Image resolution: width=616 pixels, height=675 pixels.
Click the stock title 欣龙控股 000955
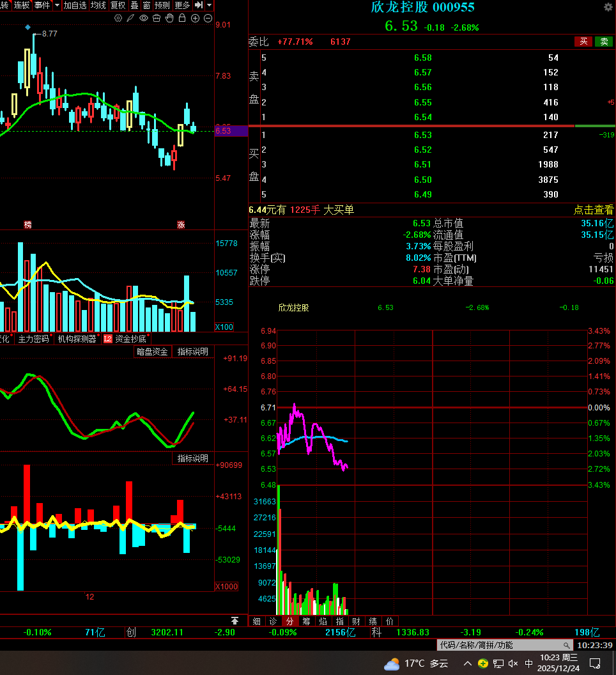coord(422,7)
